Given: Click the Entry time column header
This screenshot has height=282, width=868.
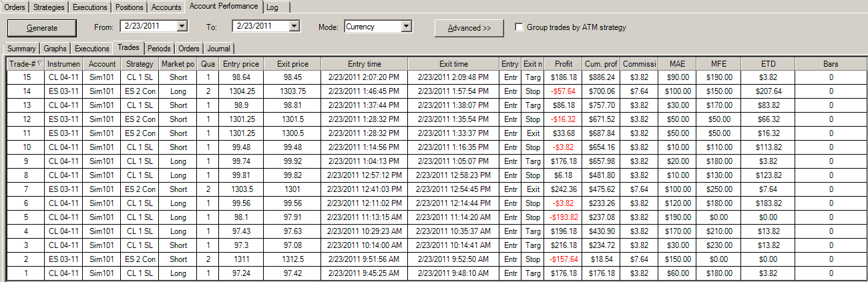Looking at the screenshot, I should click(365, 64).
